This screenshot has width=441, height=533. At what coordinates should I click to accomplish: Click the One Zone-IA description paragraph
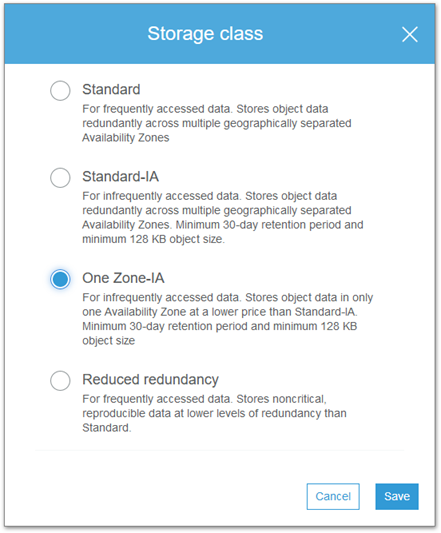228,319
